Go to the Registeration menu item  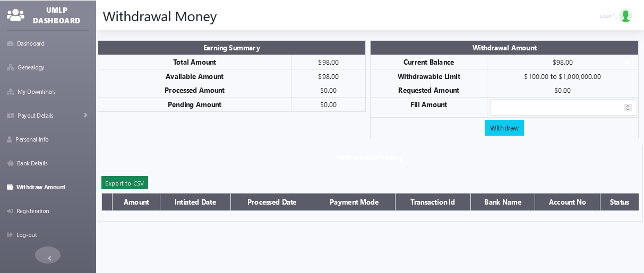pyautogui.click(x=32, y=211)
